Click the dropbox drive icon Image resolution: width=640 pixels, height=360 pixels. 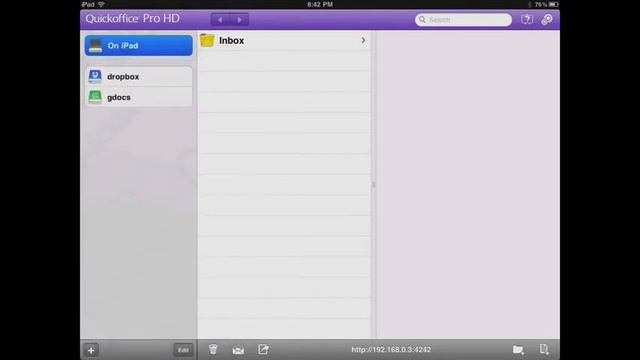point(95,76)
